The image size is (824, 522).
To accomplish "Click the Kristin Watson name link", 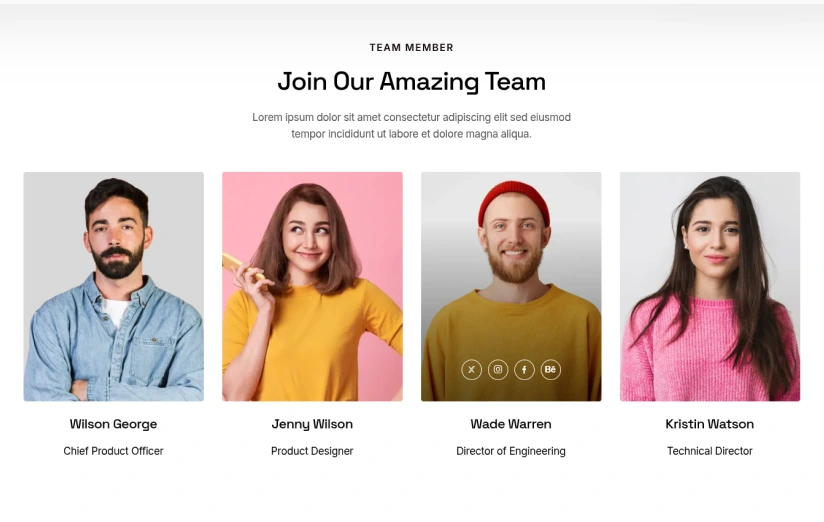I will tap(709, 424).
